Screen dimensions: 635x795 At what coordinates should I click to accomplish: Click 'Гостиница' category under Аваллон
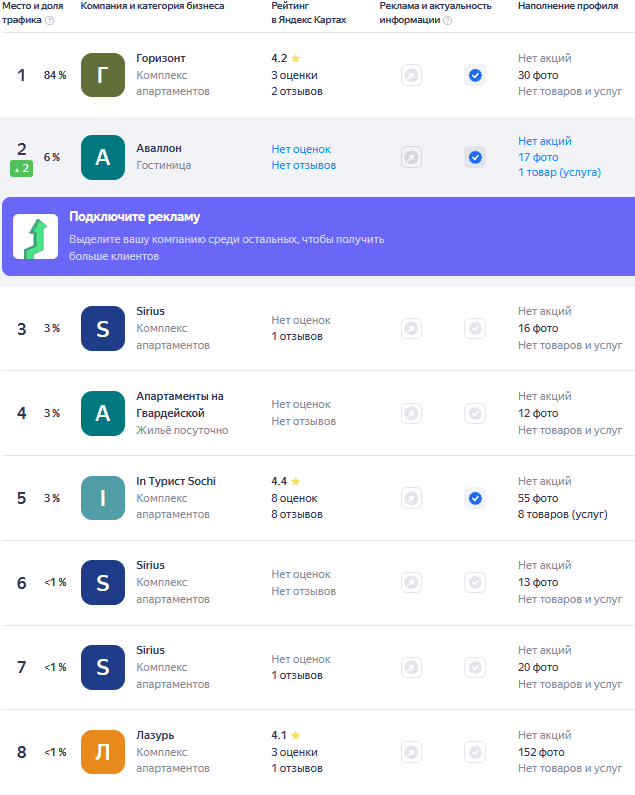163,165
